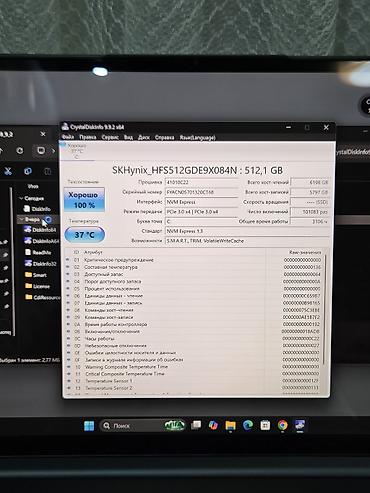Viewport: 370px width, 493px height.
Task: Click the Copy icon in Explorer toolbar
Action: click(28, 171)
